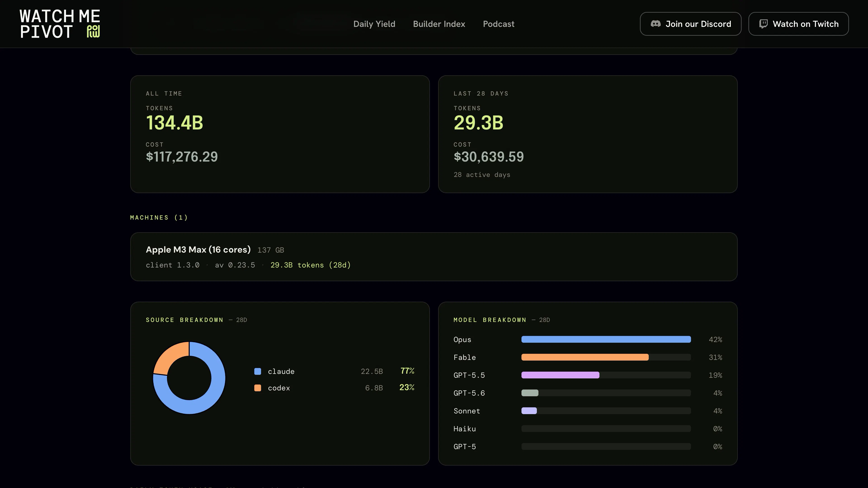Click the GPT-5 usage bar
The height and width of the screenshot is (488, 868).
(x=606, y=446)
